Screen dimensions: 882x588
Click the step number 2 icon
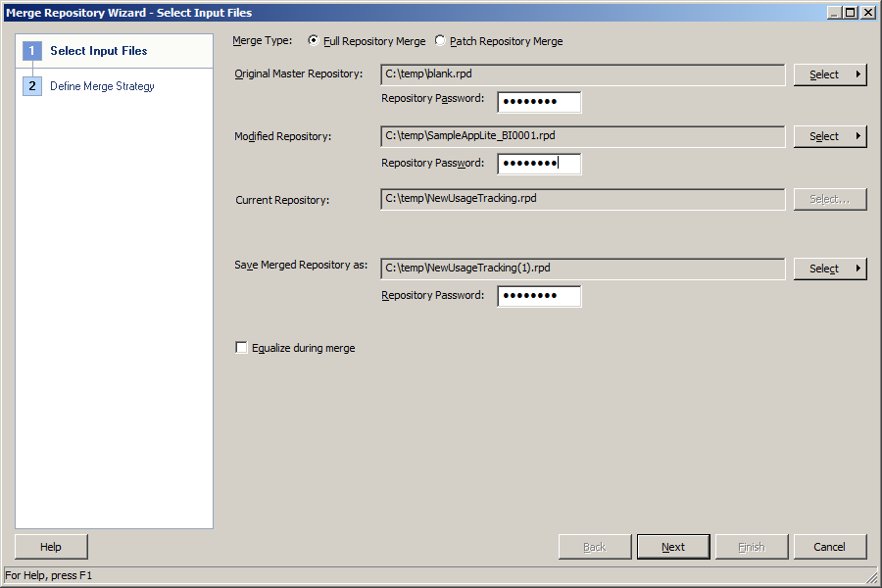tap(32, 86)
